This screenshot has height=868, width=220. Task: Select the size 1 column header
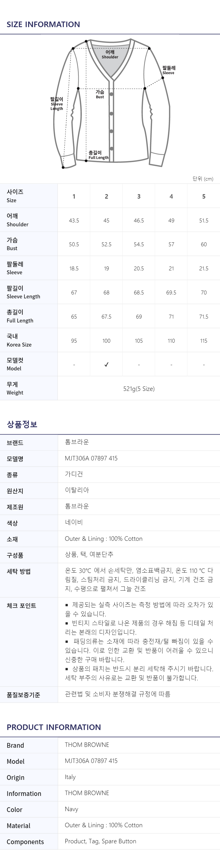point(74,196)
